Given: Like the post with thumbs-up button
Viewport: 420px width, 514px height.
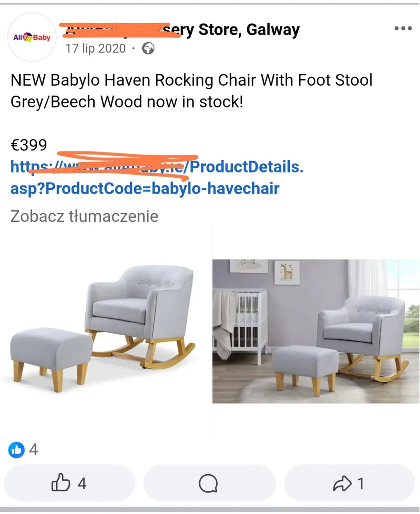Looking at the screenshot, I should pyautogui.click(x=69, y=484).
